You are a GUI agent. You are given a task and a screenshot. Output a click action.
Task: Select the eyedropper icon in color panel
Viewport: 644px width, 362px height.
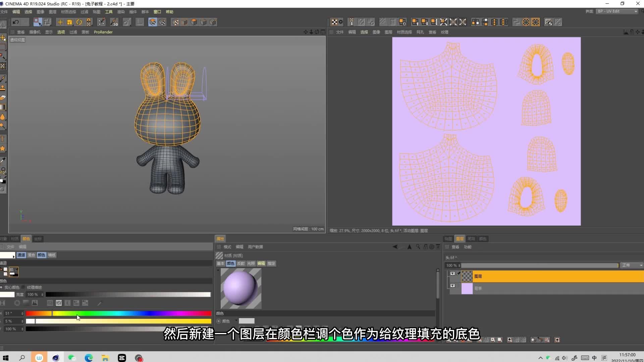(x=99, y=303)
